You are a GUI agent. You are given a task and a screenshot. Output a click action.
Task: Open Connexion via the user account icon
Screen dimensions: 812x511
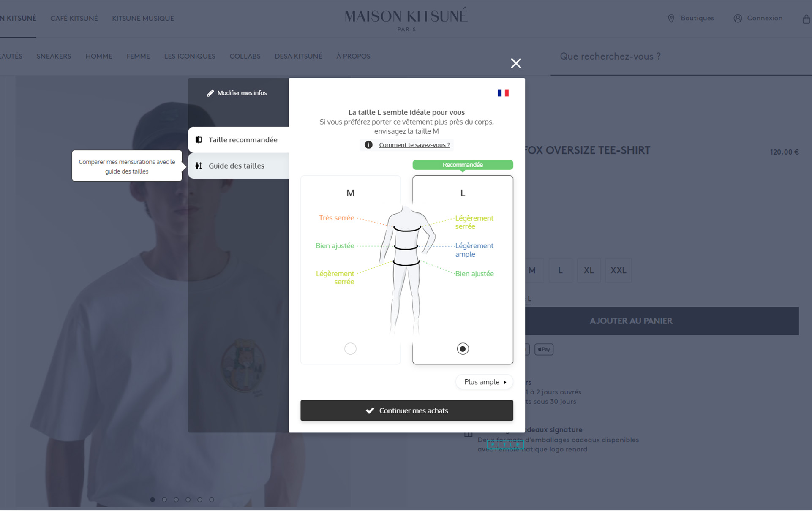[x=738, y=18]
